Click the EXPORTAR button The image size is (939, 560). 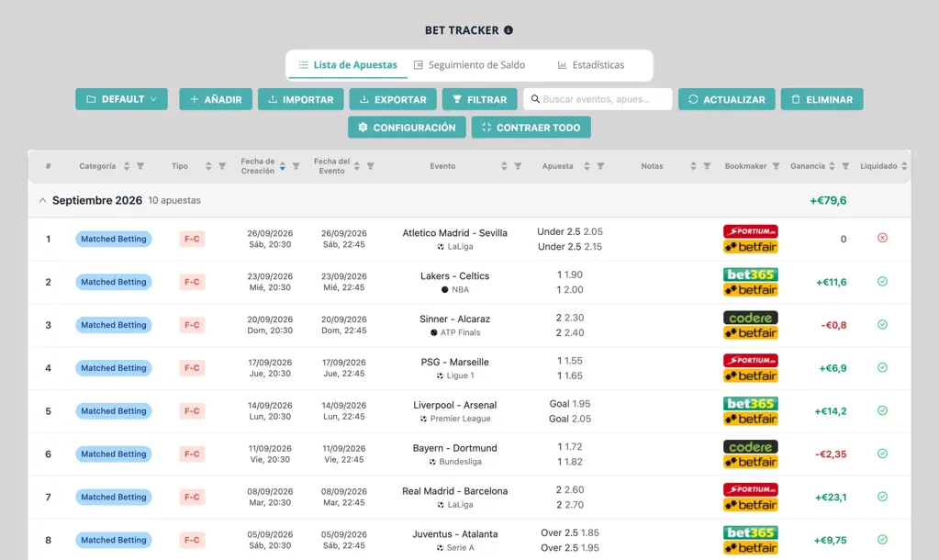pos(393,99)
